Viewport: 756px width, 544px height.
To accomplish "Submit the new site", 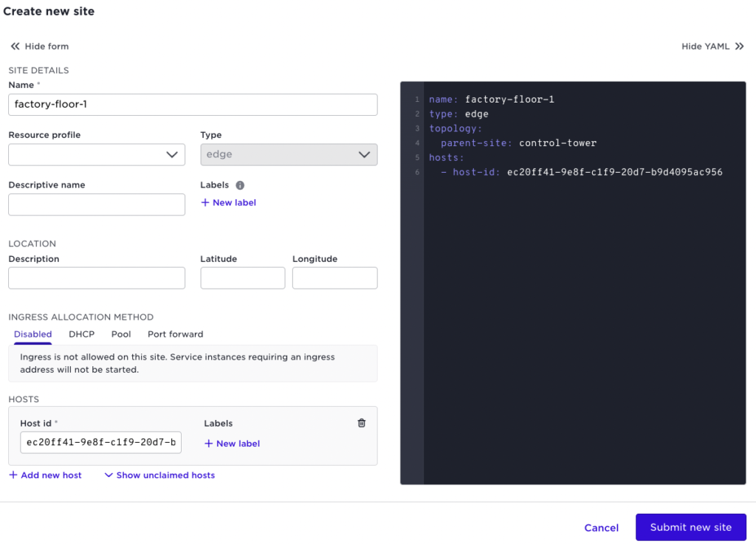I will pos(690,527).
